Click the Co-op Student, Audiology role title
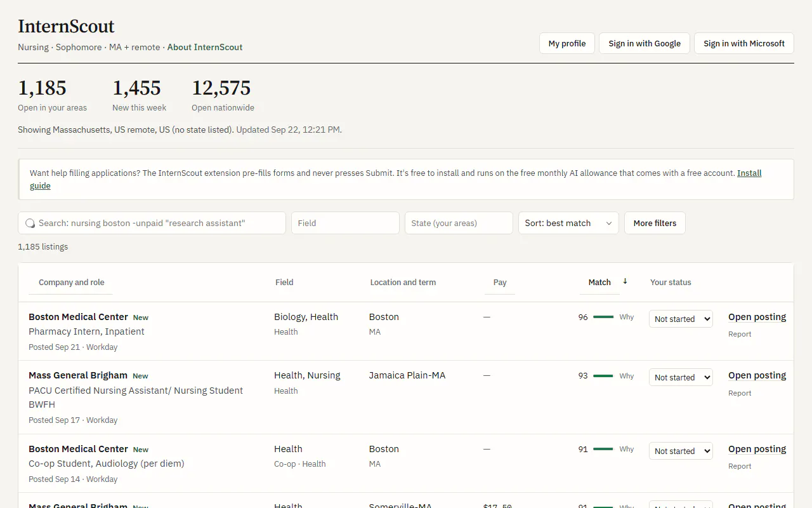812x508 pixels. (x=107, y=464)
